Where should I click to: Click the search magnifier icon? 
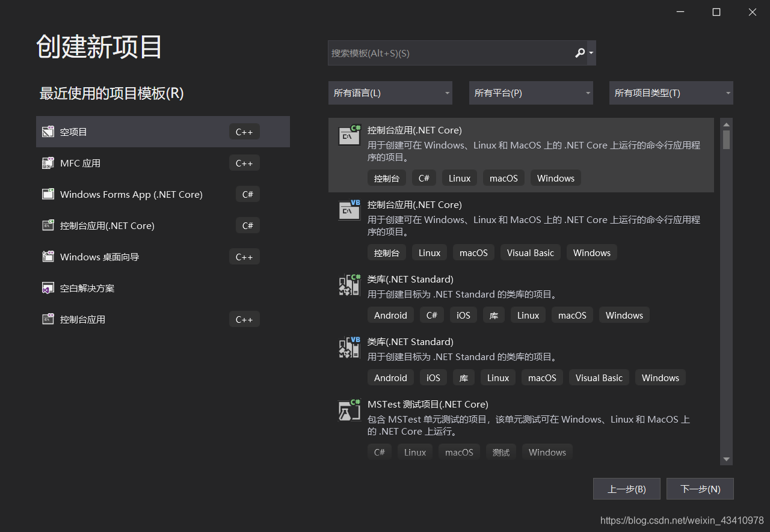(580, 53)
